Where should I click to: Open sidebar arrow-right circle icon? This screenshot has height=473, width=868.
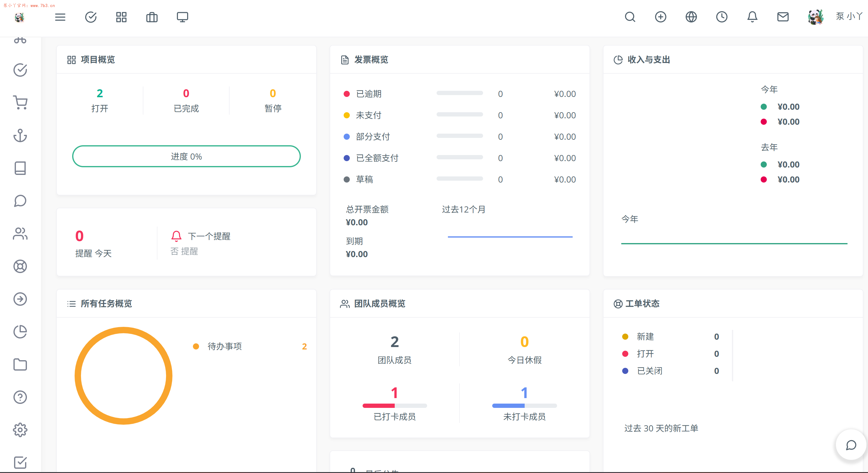coord(20,299)
